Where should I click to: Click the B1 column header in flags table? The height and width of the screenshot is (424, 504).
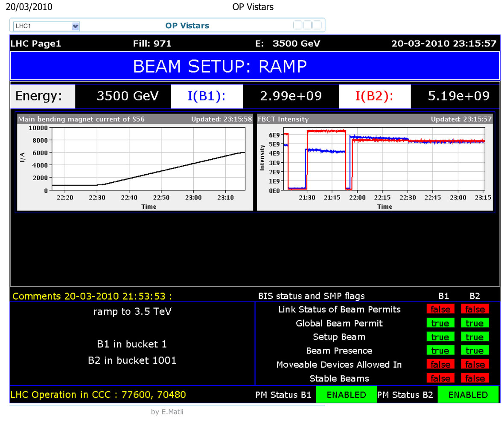pyautogui.click(x=443, y=296)
